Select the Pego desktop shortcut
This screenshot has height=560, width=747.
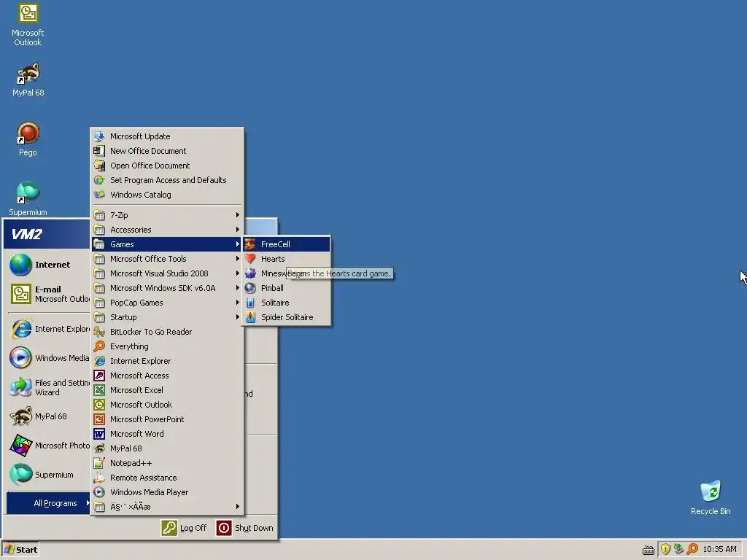point(28,139)
